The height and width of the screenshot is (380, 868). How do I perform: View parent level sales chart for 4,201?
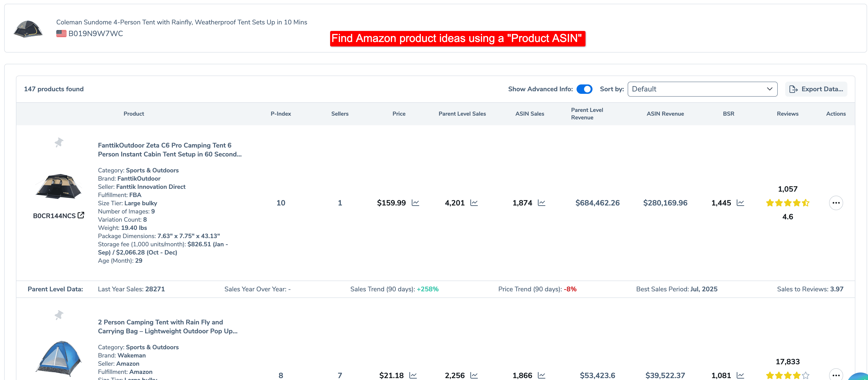click(x=474, y=203)
